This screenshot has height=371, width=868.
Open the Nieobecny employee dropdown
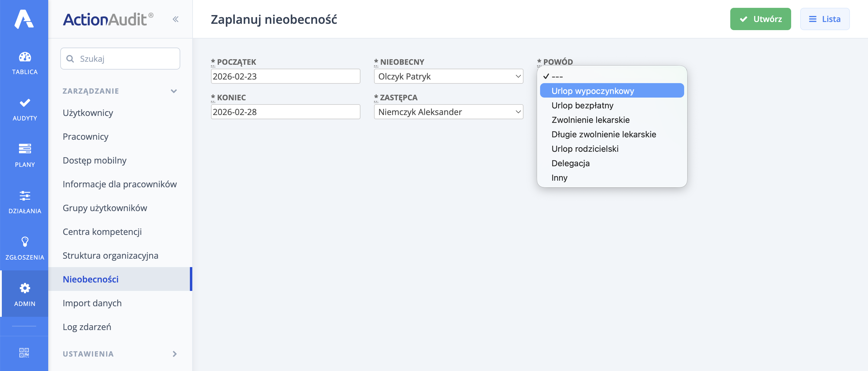(448, 76)
